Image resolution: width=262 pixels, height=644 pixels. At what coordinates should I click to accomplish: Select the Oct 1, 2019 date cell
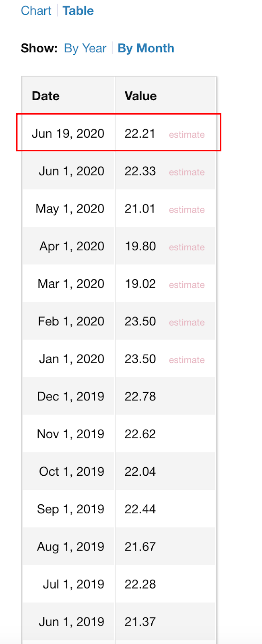(x=72, y=471)
